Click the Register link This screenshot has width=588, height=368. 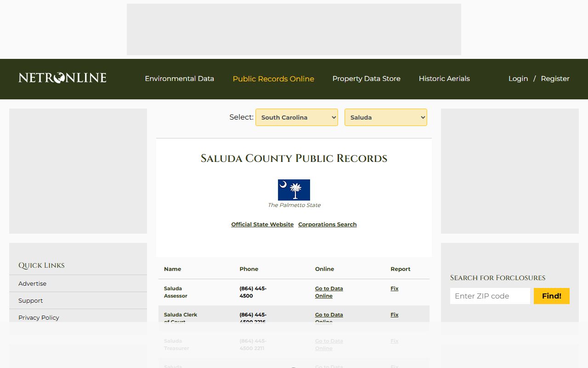coord(555,79)
